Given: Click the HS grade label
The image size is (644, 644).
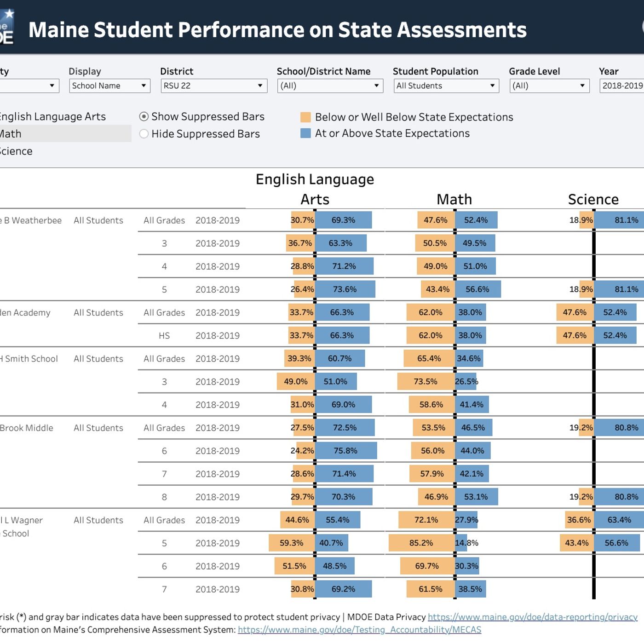Looking at the screenshot, I should [164, 336].
